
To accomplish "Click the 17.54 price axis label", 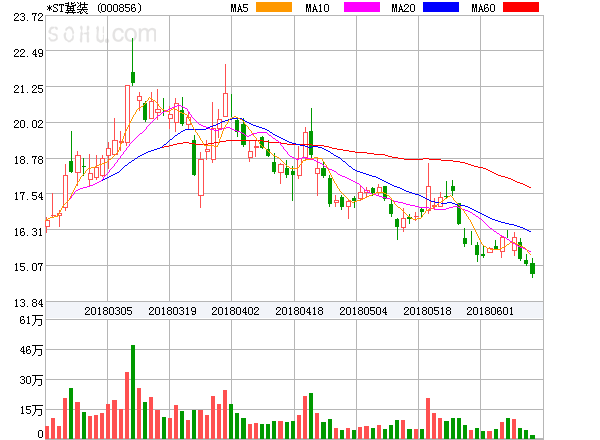I will (x=28, y=196).
